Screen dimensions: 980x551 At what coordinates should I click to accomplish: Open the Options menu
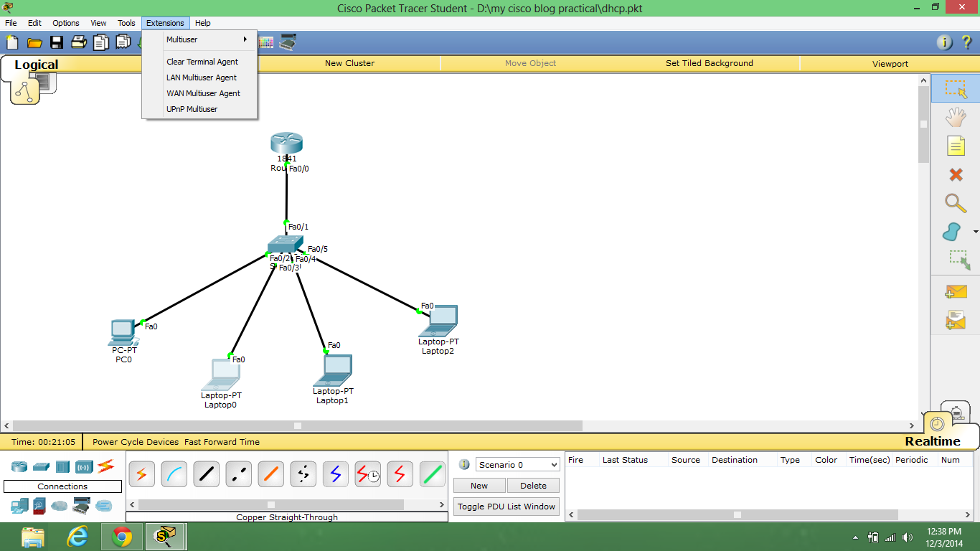[x=66, y=23]
